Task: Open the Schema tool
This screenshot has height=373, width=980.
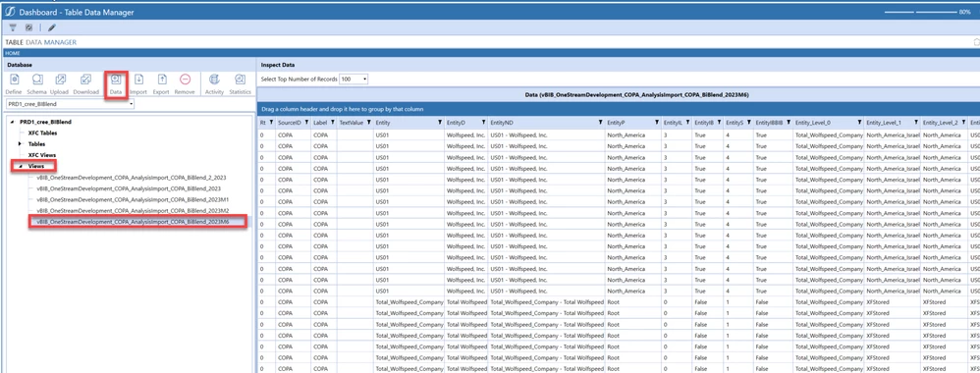Action: [x=37, y=84]
